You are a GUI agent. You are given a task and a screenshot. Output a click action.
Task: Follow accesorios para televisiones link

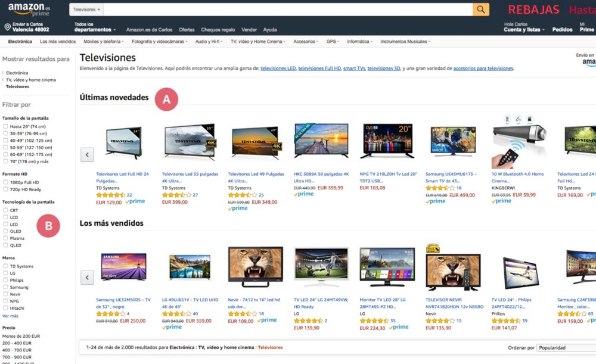click(x=483, y=69)
